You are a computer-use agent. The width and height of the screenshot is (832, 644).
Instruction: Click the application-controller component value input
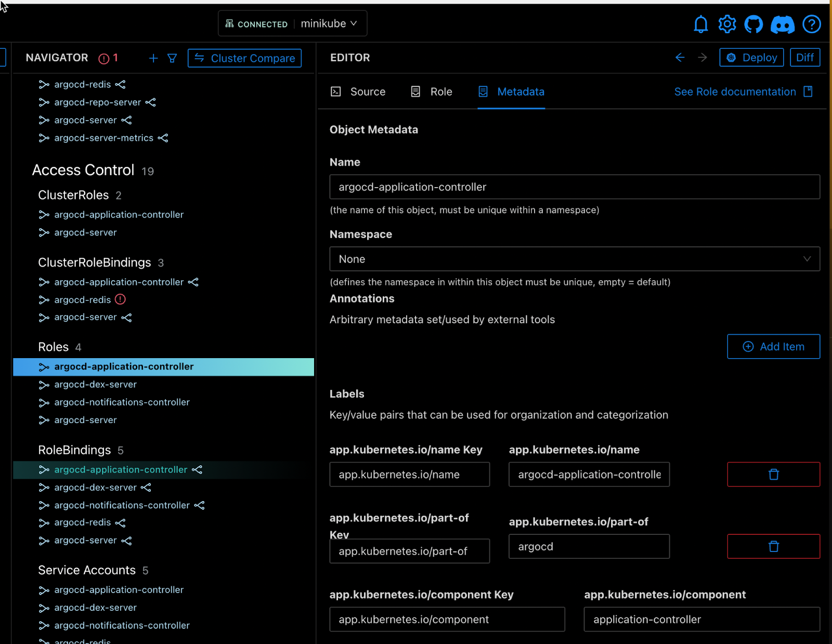pyautogui.click(x=702, y=619)
